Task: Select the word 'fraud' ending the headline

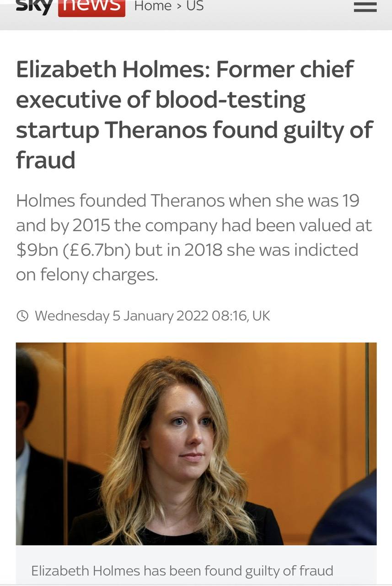Action: (46, 160)
